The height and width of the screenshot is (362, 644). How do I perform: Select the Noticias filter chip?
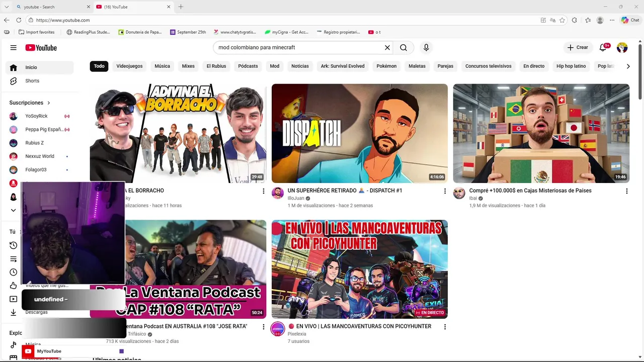[300, 66]
